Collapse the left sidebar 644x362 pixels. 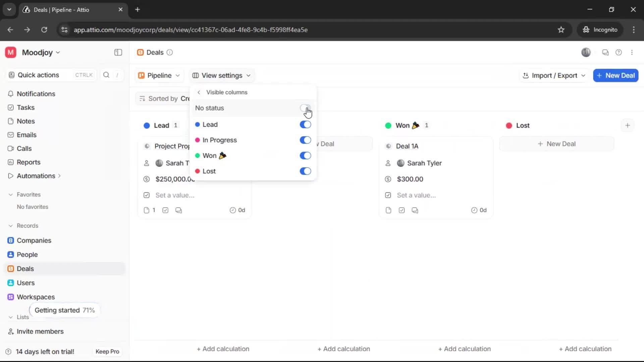[x=118, y=52]
